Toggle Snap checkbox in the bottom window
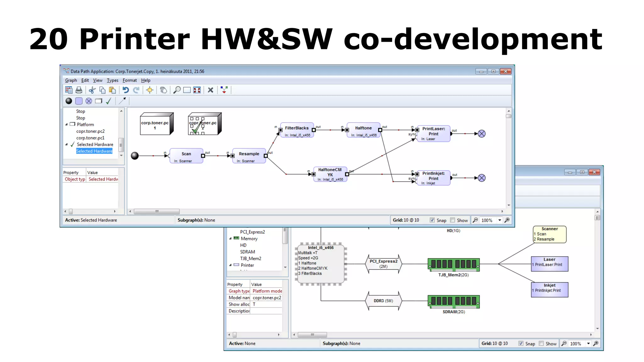Viewport: 644px width, 362px height. [x=521, y=343]
